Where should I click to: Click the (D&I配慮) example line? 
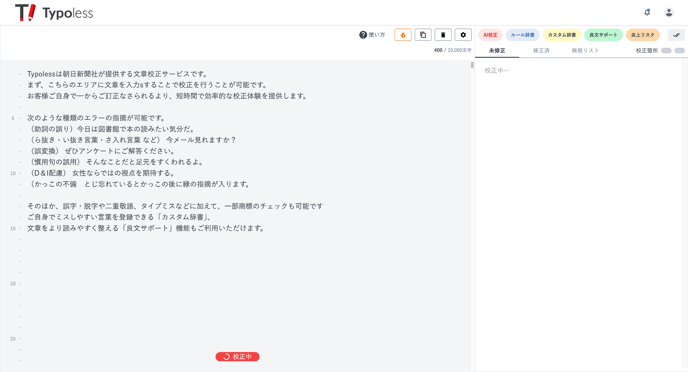point(101,173)
